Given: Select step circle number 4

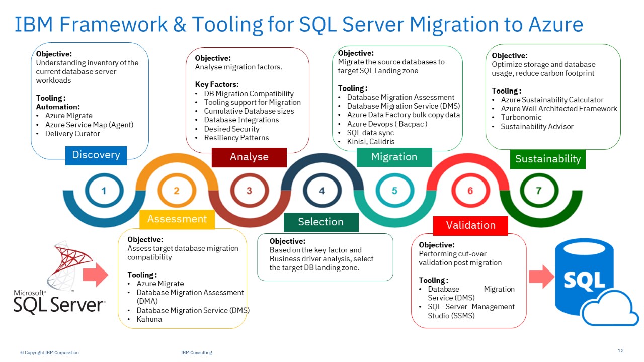Looking at the screenshot, I should click(322, 191).
